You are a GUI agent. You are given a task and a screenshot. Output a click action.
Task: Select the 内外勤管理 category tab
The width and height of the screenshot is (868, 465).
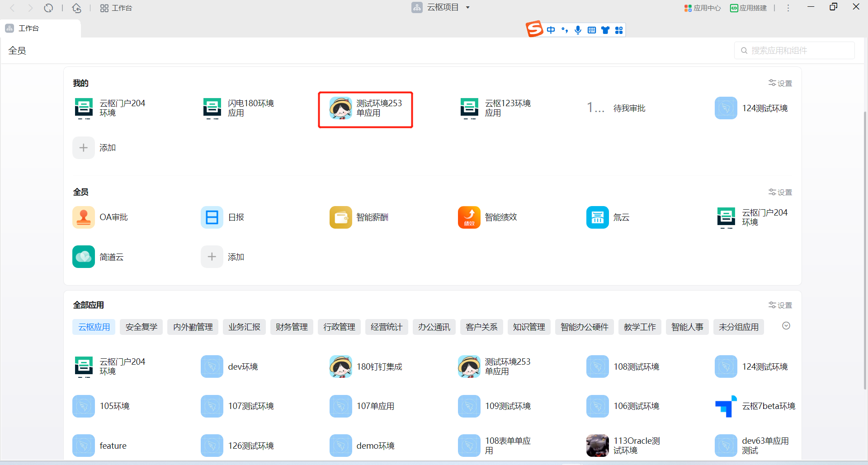point(193,327)
